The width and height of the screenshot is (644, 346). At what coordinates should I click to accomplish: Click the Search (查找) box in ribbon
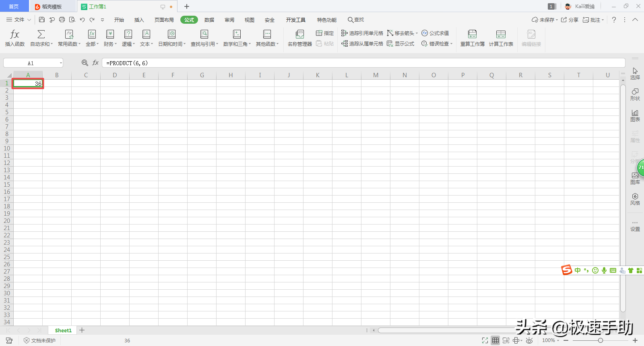(356, 20)
